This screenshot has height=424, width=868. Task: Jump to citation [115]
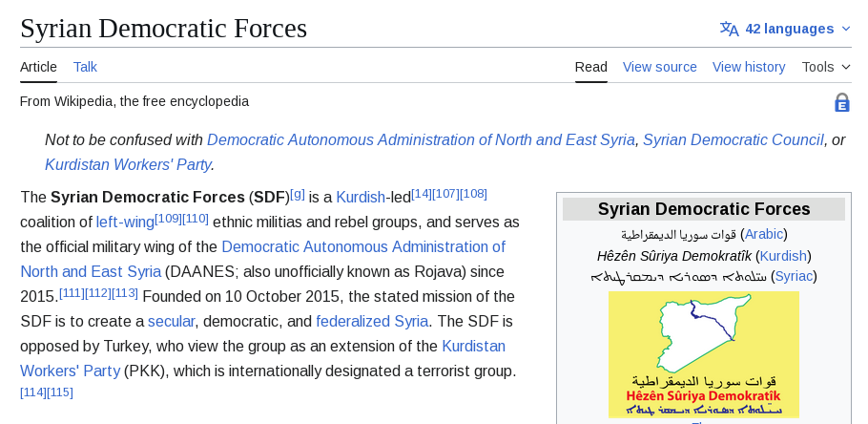point(60,392)
